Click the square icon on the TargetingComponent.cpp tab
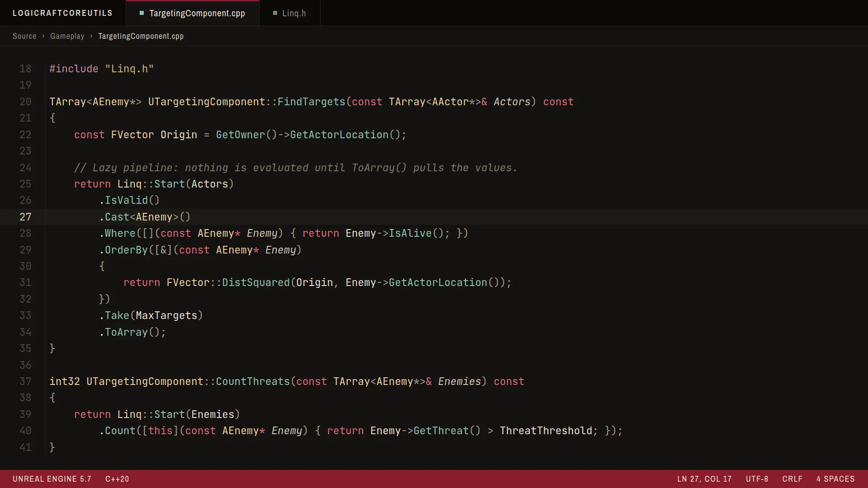868x488 pixels. tap(142, 13)
